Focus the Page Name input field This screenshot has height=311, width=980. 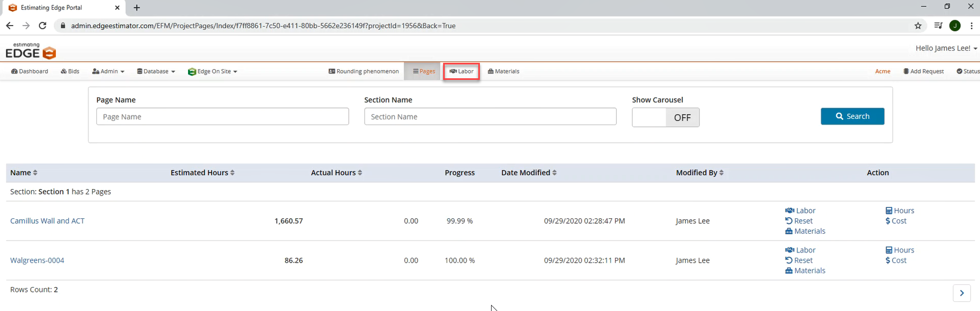[222, 117]
